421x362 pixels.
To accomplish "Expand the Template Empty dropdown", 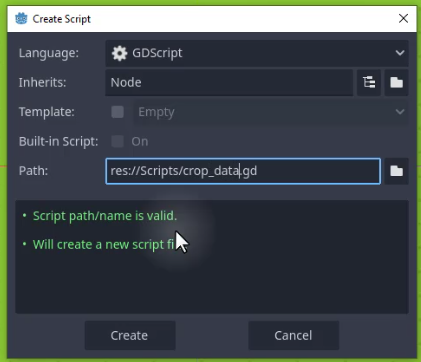I will click(x=271, y=112).
